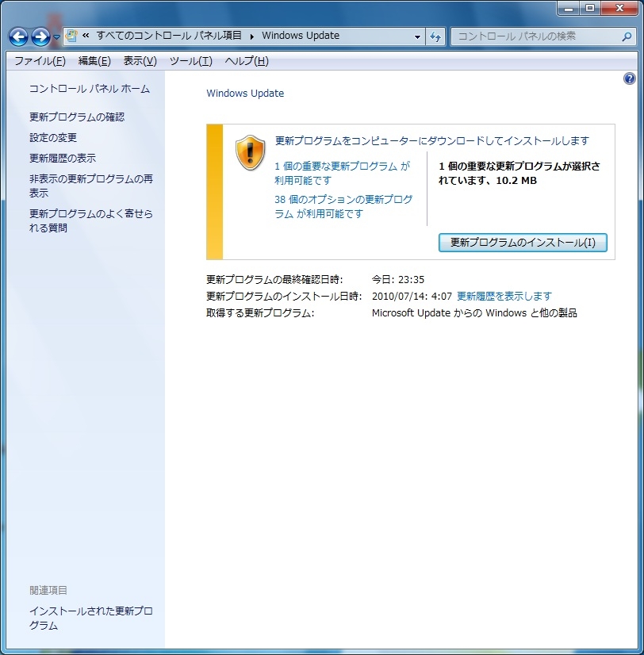Focus the Control Panel search box
The height and width of the screenshot is (655, 644).
[x=543, y=36]
